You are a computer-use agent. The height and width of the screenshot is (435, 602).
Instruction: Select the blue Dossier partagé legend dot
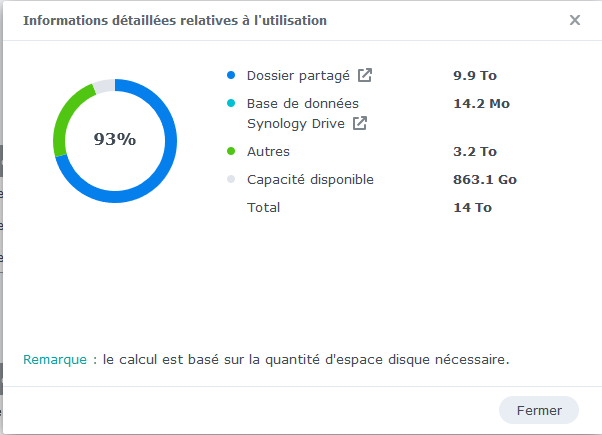(231, 75)
